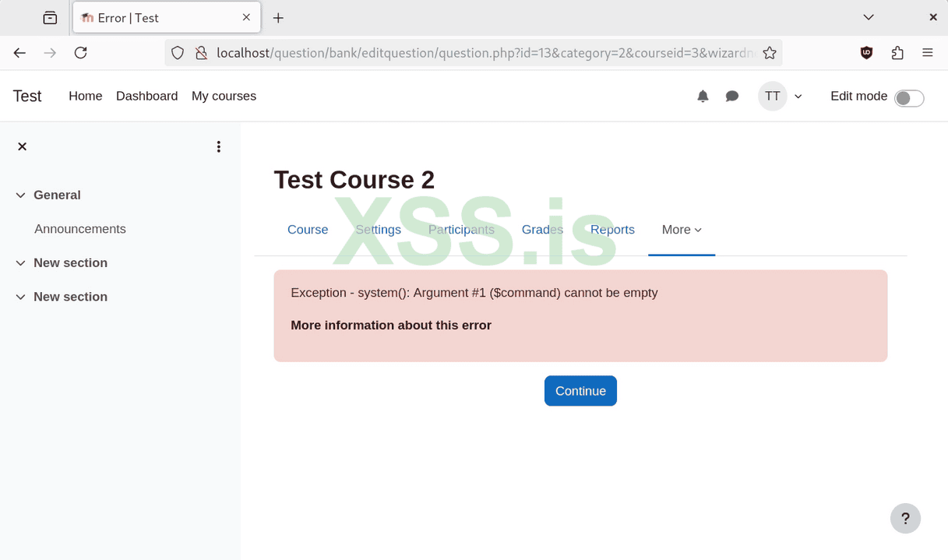Open My courses in top navigation

224,96
